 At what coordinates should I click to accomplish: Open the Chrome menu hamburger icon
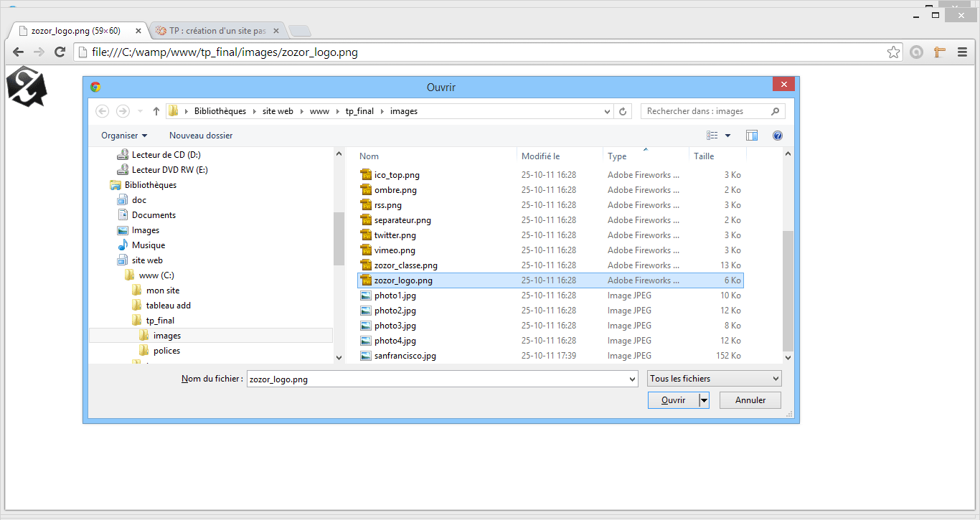tap(963, 52)
